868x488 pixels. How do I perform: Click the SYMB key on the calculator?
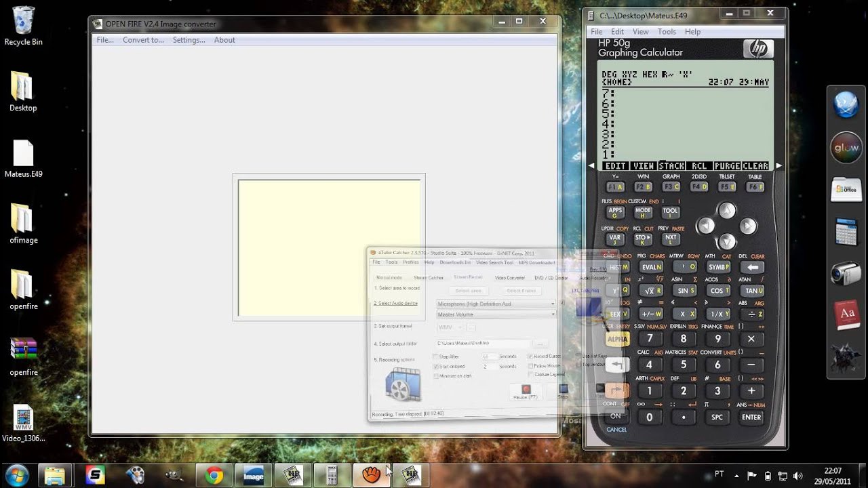[718, 267]
